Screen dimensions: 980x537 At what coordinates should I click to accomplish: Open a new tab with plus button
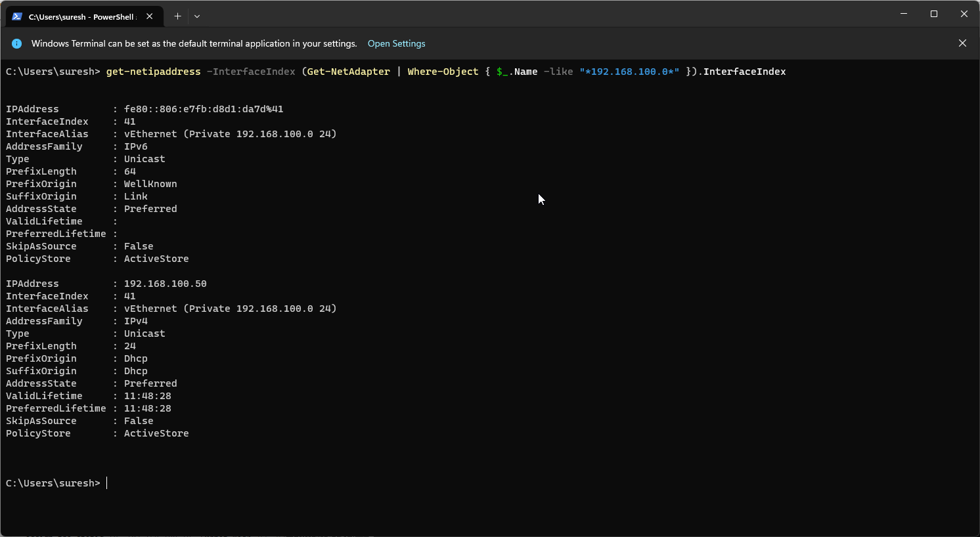(x=177, y=16)
